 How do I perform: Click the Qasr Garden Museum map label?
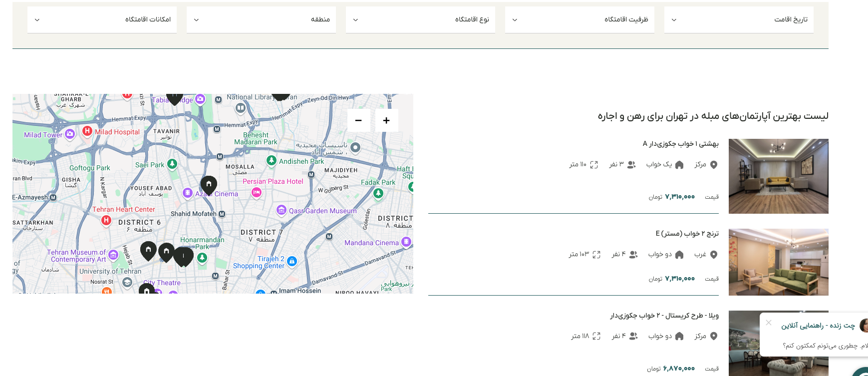(x=322, y=211)
